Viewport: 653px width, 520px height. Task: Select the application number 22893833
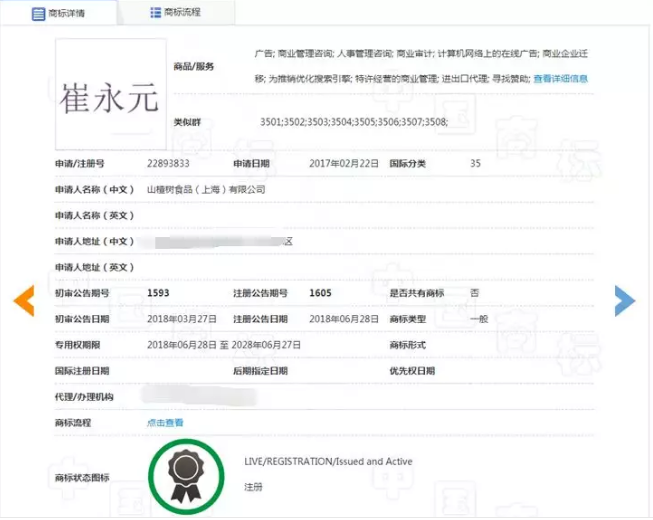click(168, 163)
